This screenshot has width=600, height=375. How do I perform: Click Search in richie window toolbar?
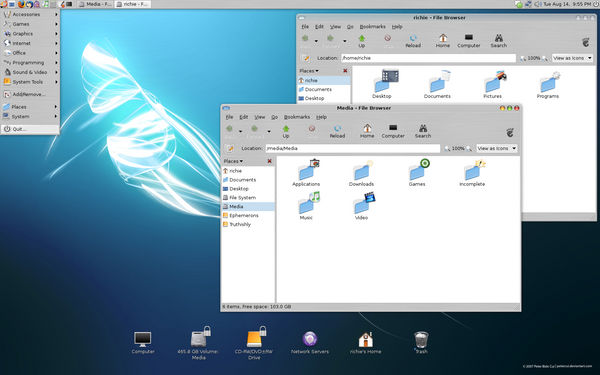[499, 41]
